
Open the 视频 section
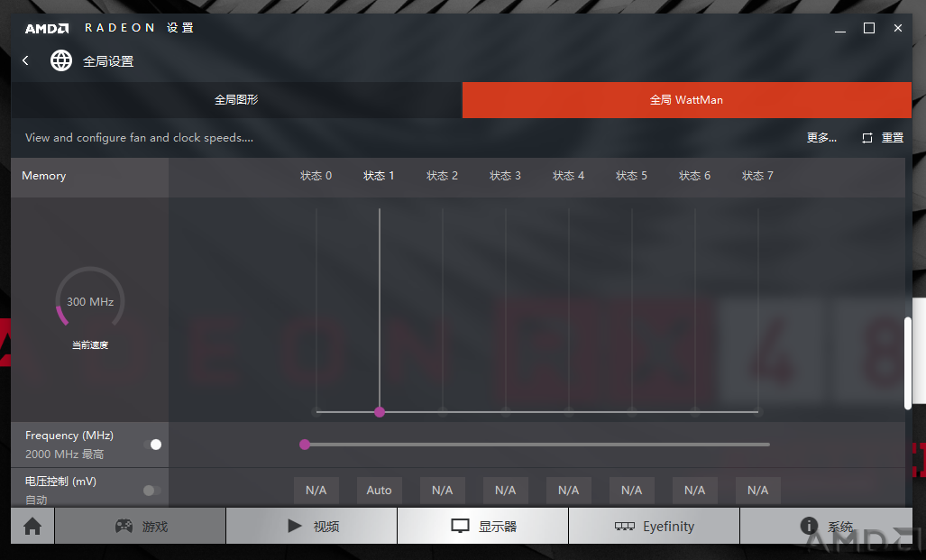tap(312, 526)
